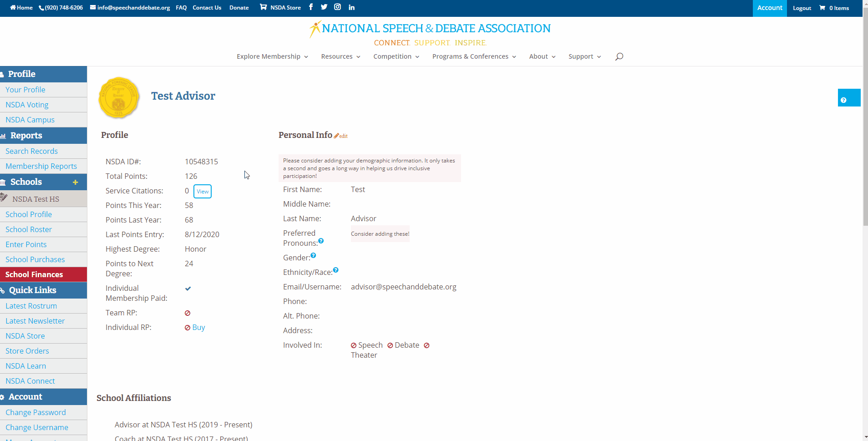Click the Home link with house icon
Image resolution: width=868 pixels, height=441 pixels.
[21, 8]
